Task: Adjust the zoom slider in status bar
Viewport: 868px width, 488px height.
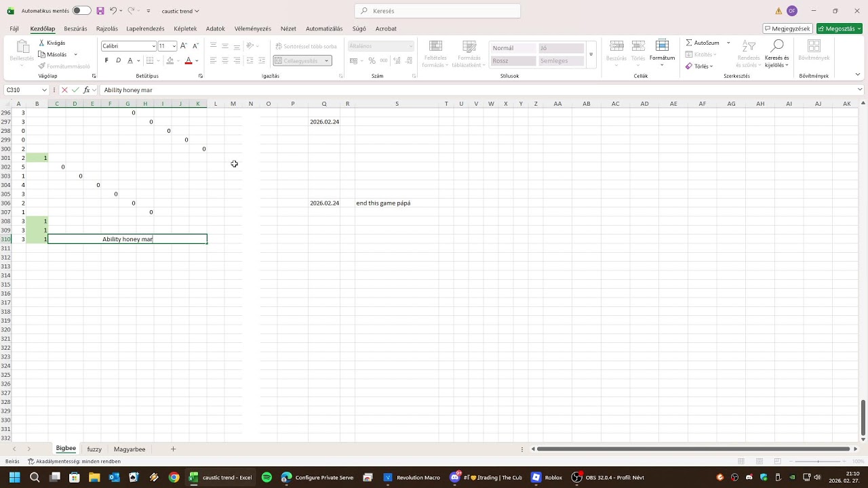Action: point(818,461)
